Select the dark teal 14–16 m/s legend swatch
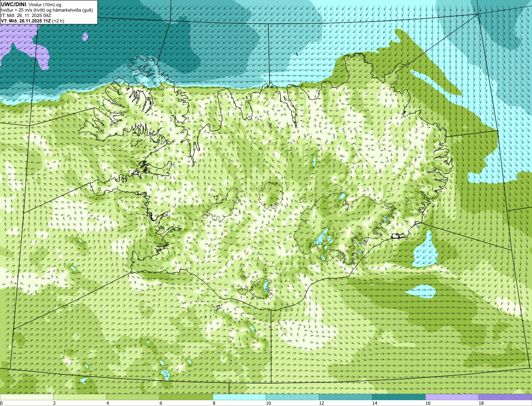The width and height of the screenshot is (532, 406). point(399,397)
